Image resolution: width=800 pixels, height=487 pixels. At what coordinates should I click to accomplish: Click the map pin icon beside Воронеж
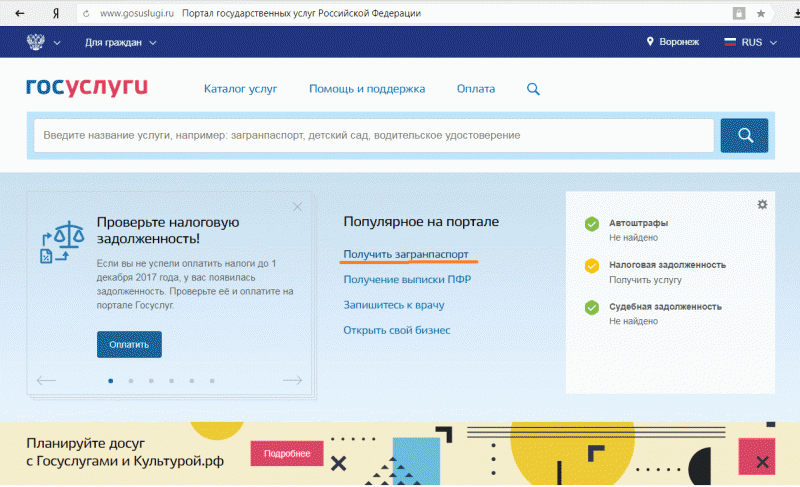point(650,41)
